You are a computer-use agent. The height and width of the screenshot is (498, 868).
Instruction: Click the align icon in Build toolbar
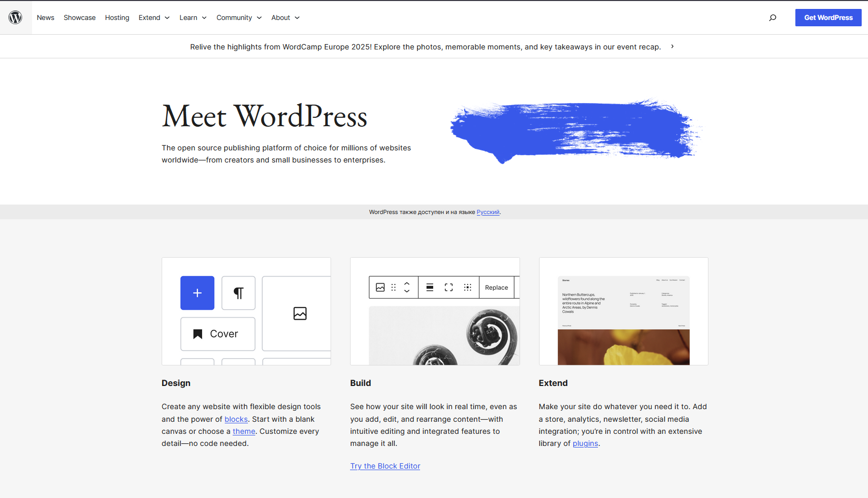click(x=430, y=287)
